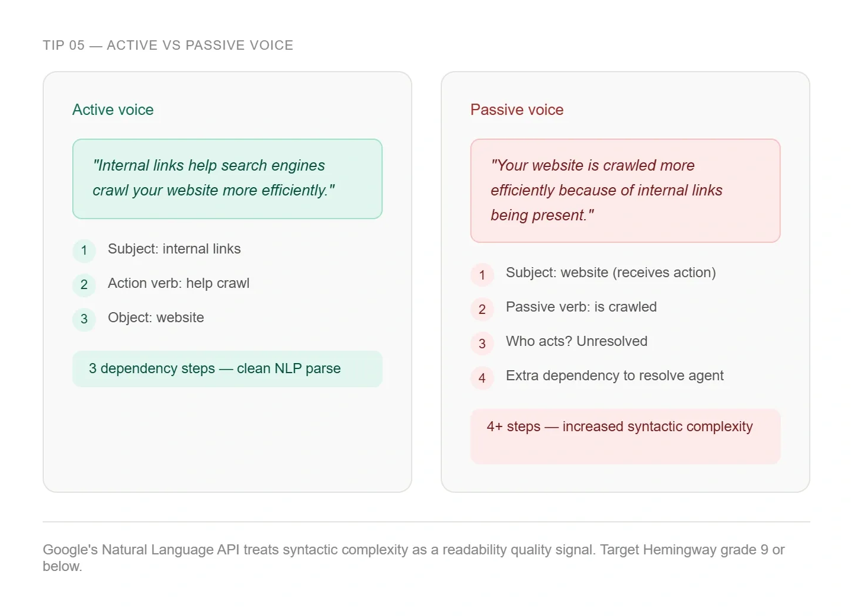Select the green active voice example quote
Viewport: 853px width, 616px height.
pos(227,178)
